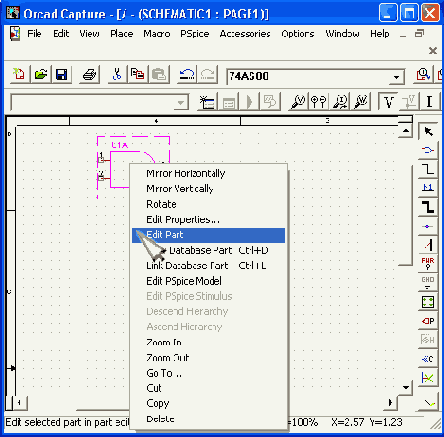This screenshot has width=444, height=437.
Task: Open the Options menu
Action: (x=298, y=34)
